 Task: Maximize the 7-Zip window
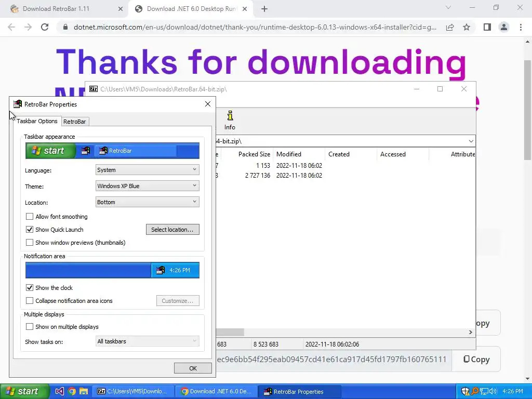(440, 89)
